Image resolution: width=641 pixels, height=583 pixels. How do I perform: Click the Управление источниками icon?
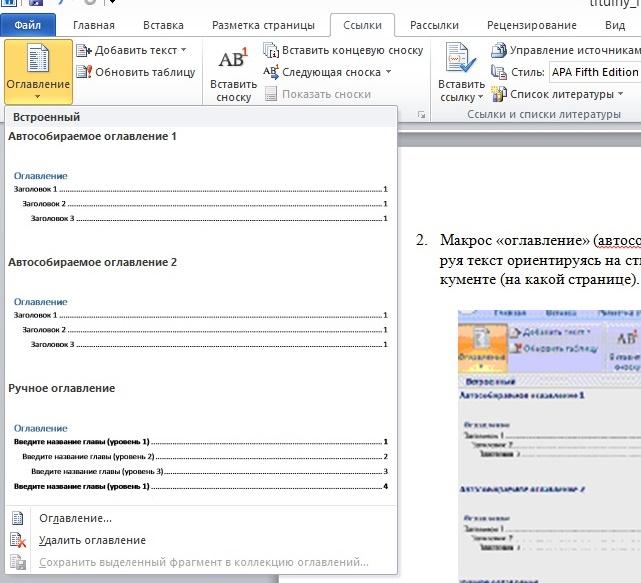click(x=499, y=50)
